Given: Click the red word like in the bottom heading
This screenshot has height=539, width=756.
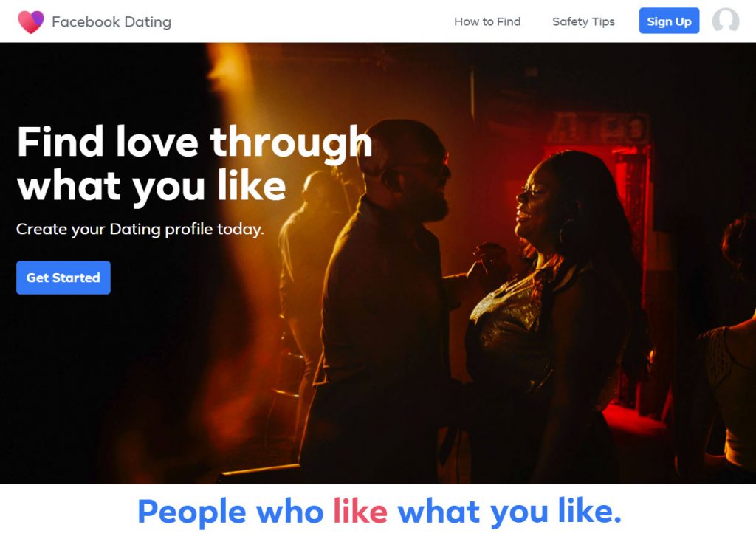Looking at the screenshot, I should pos(360,510).
